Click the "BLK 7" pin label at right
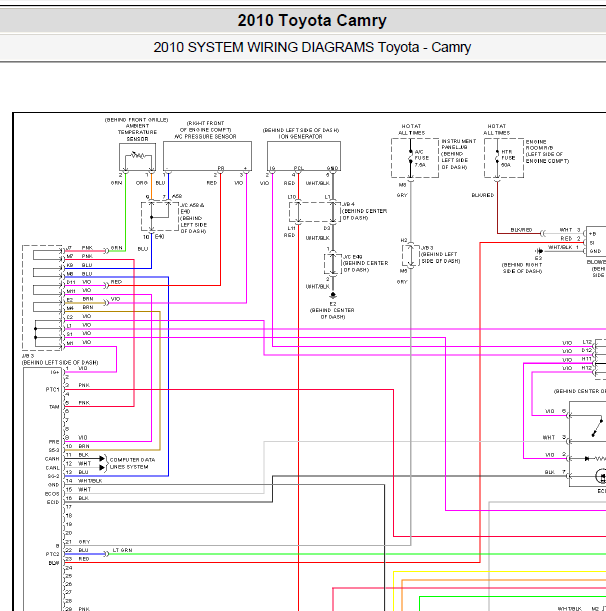 555,472
